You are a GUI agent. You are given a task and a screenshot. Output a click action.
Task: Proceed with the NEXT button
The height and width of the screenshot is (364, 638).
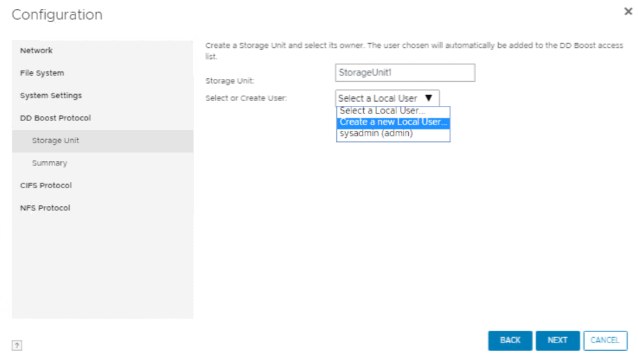557,340
